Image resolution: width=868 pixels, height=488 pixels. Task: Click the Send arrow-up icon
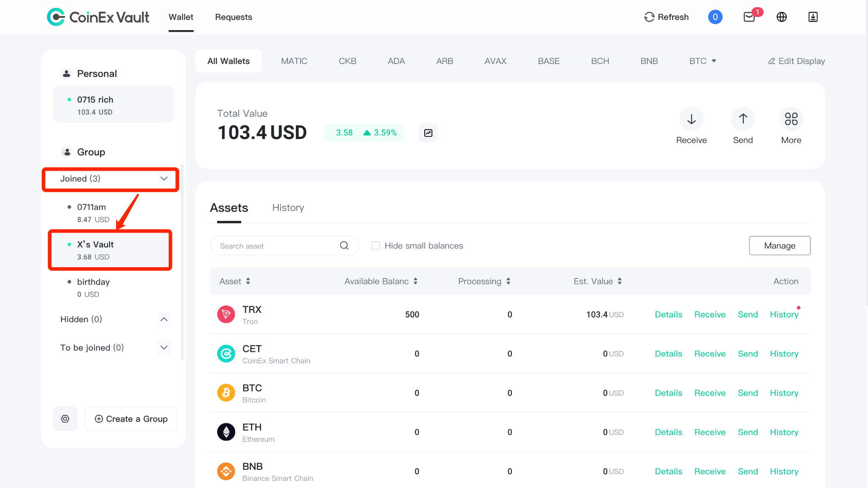point(743,119)
